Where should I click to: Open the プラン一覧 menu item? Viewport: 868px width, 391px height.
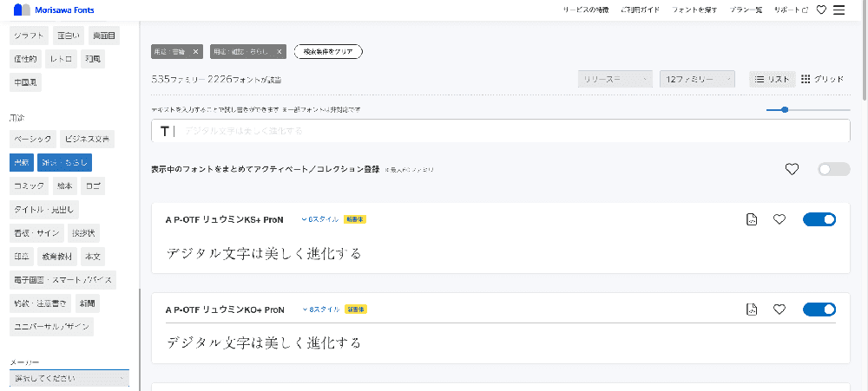pos(744,10)
